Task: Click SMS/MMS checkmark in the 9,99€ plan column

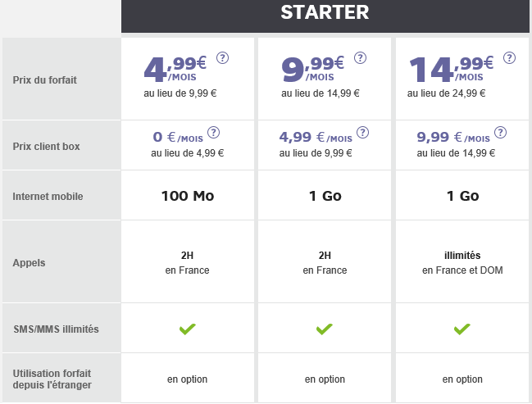Action: click(325, 329)
